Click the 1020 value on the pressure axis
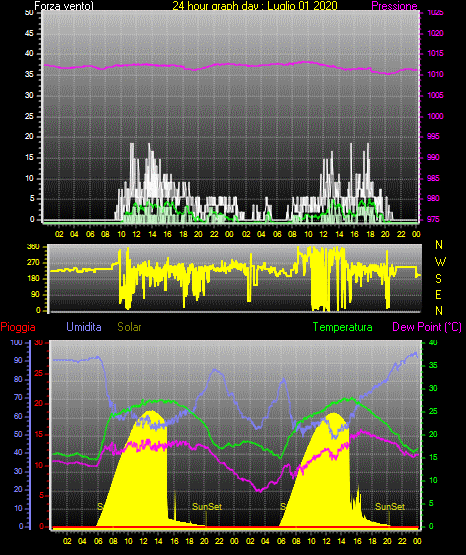 [435, 34]
